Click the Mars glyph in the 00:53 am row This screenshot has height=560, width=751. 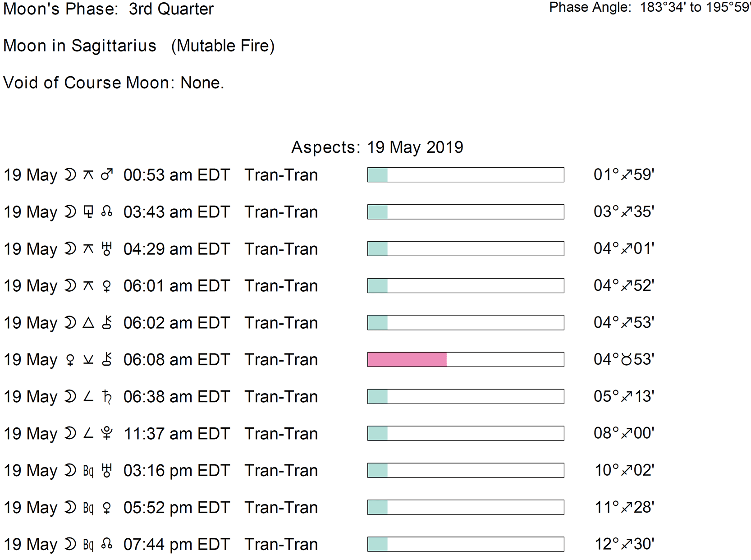coord(107,175)
